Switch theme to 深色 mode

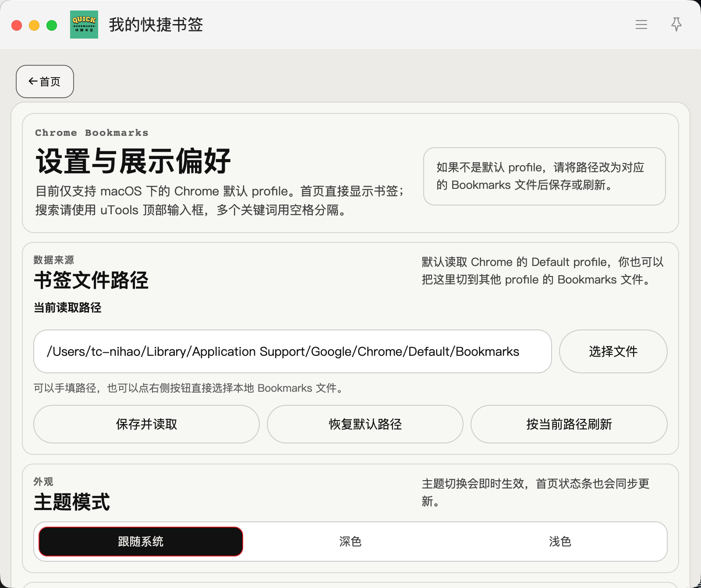coord(350,542)
